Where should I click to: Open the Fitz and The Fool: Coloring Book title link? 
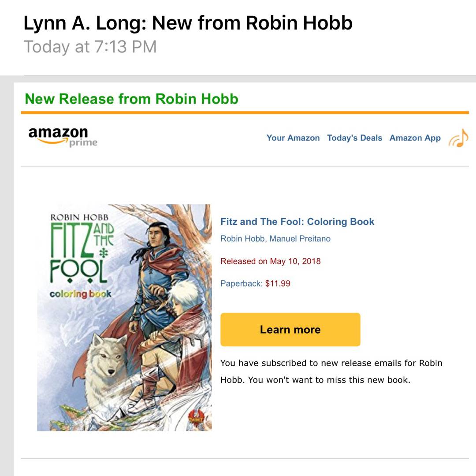point(297,222)
